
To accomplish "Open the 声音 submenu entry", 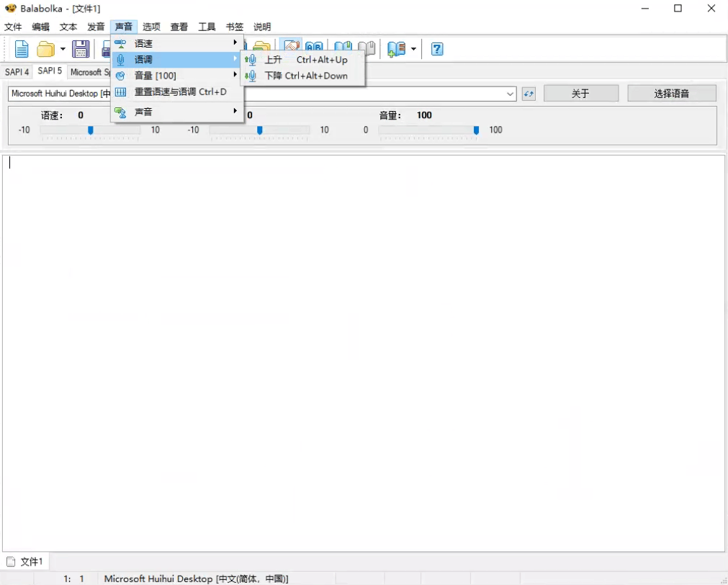I will [x=178, y=112].
